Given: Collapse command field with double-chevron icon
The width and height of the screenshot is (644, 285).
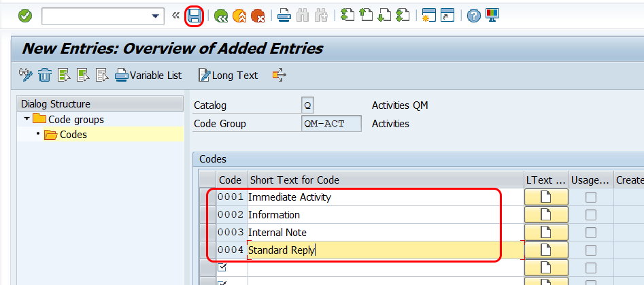Looking at the screenshot, I should (175, 16).
